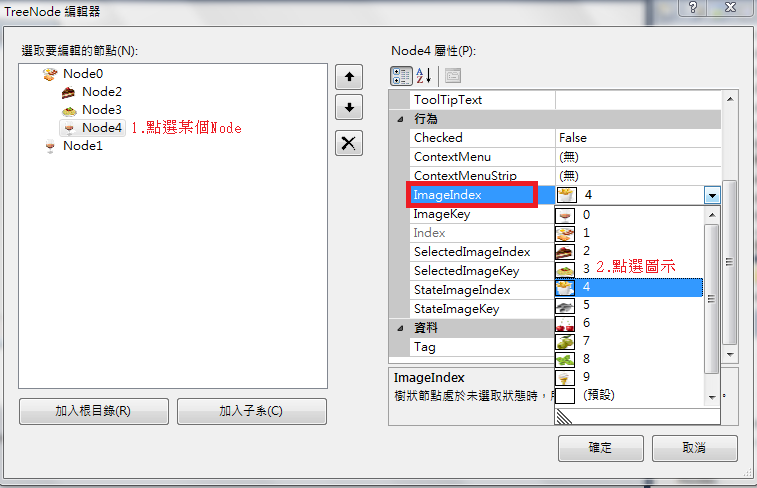Open the Property Pages icon in the toolbar
This screenshot has height=488, width=757.
tap(453, 76)
